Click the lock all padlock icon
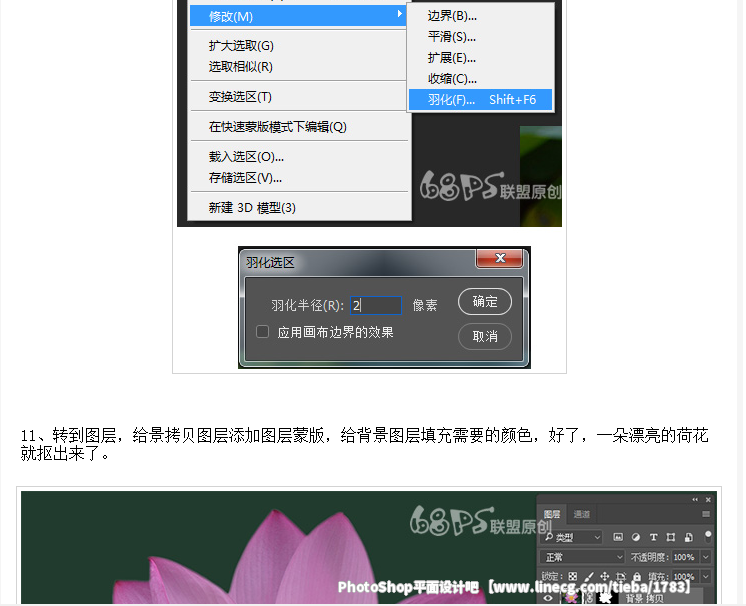The height and width of the screenshot is (606, 746). (x=637, y=577)
